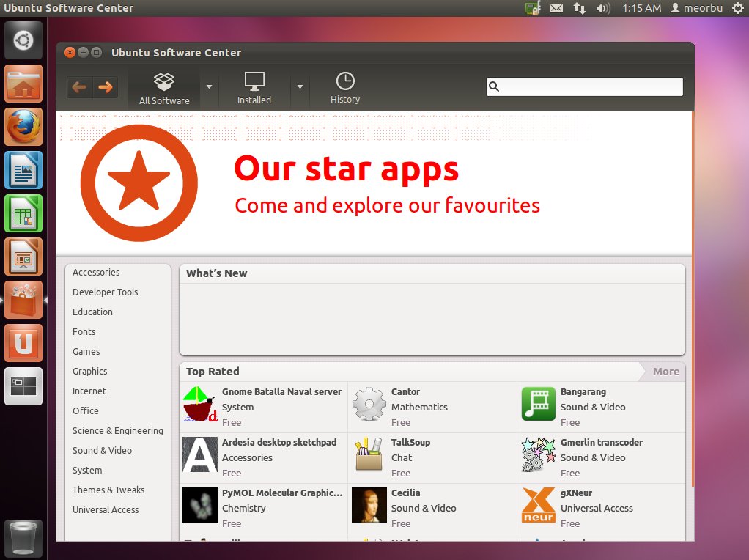Open the sound volume indicator
The width and height of the screenshot is (749, 560).
pyautogui.click(x=603, y=8)
